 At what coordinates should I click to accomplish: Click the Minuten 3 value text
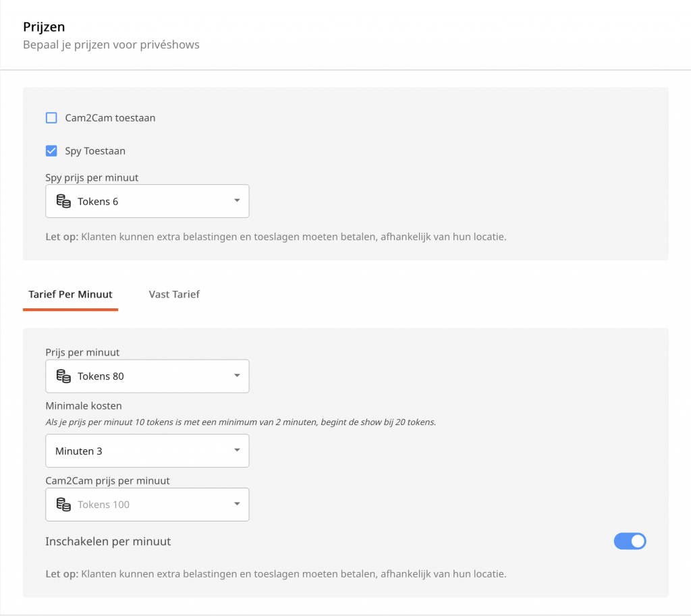point(79,451)
